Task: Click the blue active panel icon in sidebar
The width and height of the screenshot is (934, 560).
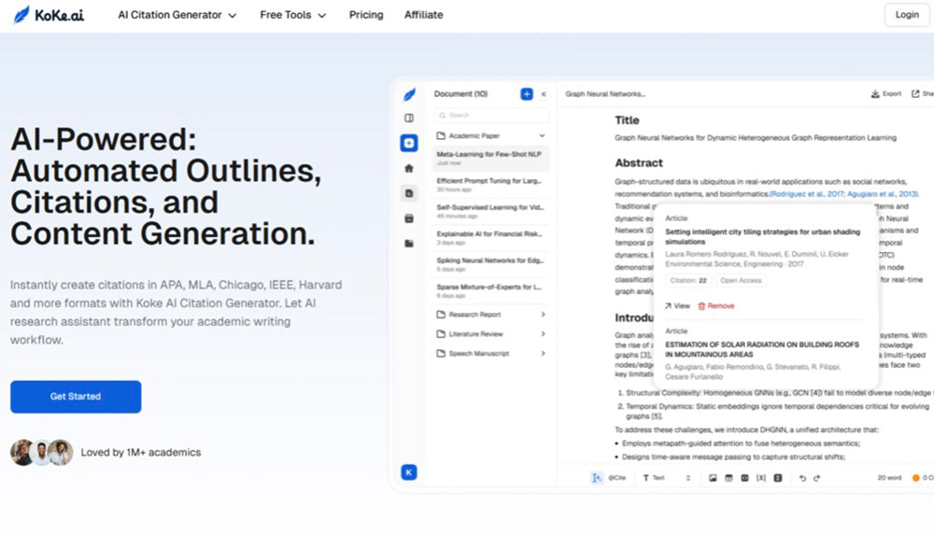Action: [409, 143]
